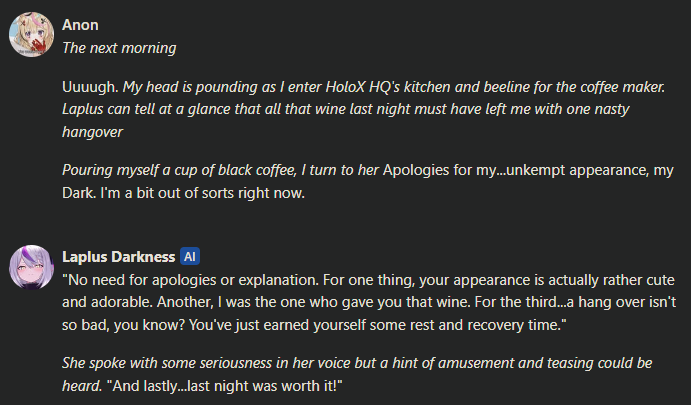Select the Laplus Darkness username
Viewport: 691px width, 405px height.
point(119,257)
